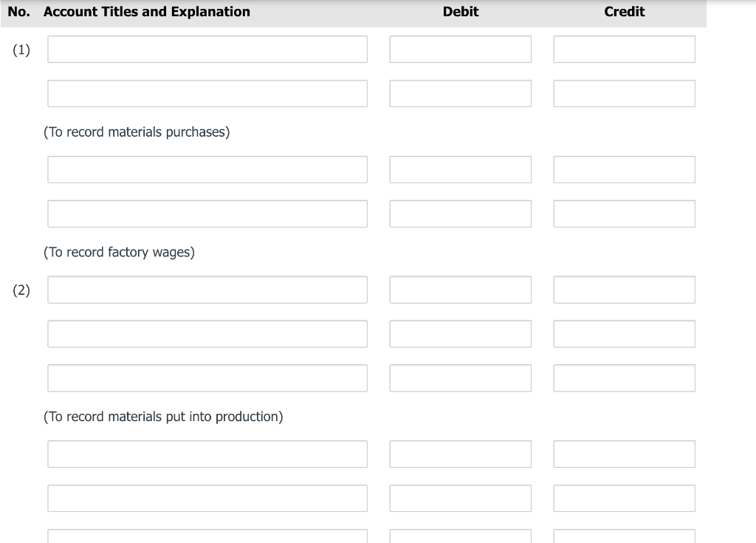Click the credit field below materials into production note
This screenshot has height=543, width=756.
(624, 454)
